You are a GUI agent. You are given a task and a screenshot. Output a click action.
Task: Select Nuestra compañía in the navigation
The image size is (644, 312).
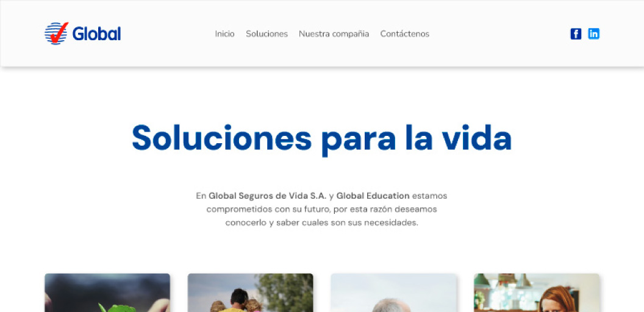pos(334,34)
